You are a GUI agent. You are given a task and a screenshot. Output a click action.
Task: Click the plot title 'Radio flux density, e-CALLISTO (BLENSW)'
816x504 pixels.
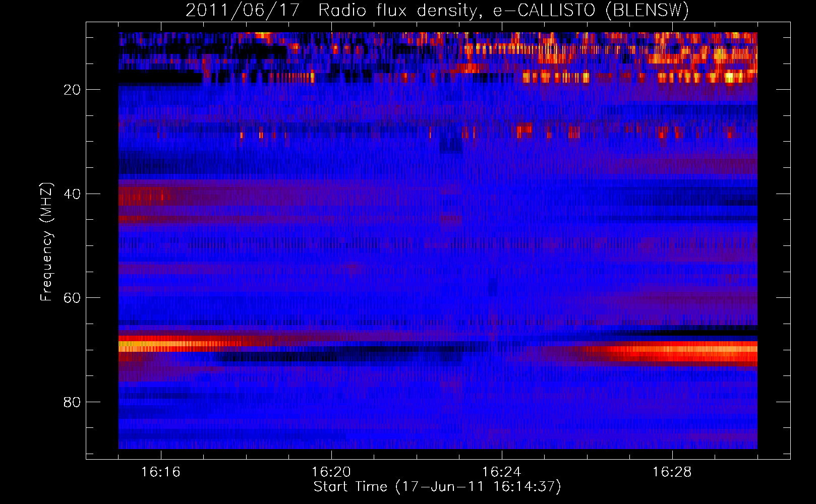pos(503,11)
